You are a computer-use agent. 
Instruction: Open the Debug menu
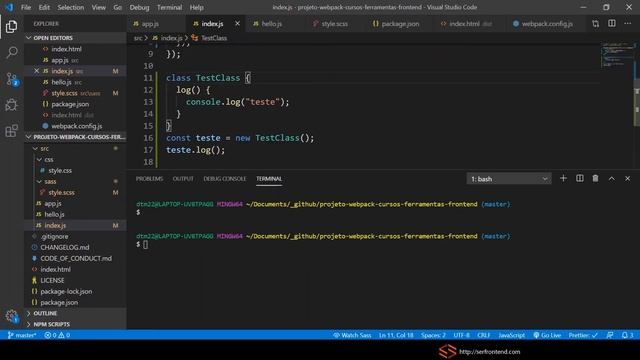pyautogui.click(x=139, y=7)
